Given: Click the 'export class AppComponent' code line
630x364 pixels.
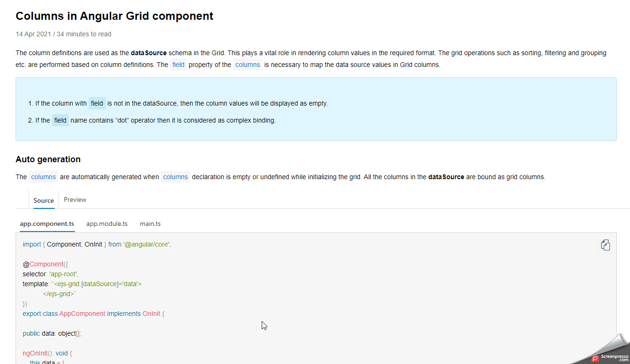Looking at the screenshot, I should (93, 314).
